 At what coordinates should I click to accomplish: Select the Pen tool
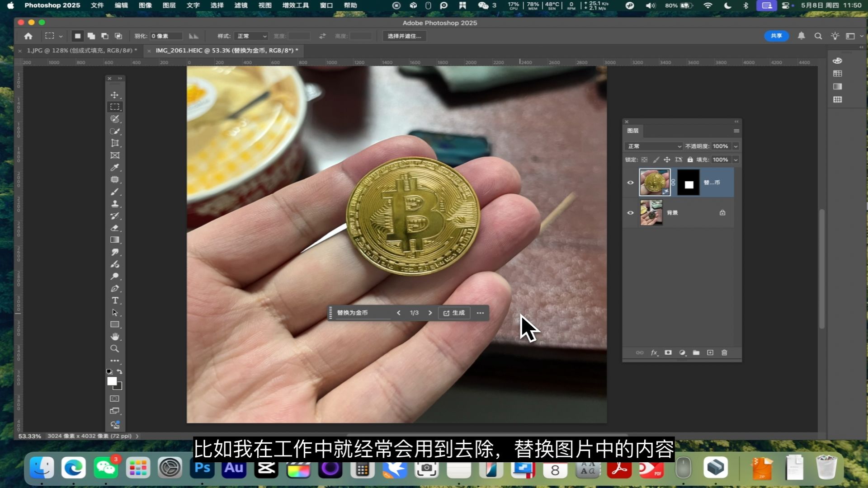115,289
